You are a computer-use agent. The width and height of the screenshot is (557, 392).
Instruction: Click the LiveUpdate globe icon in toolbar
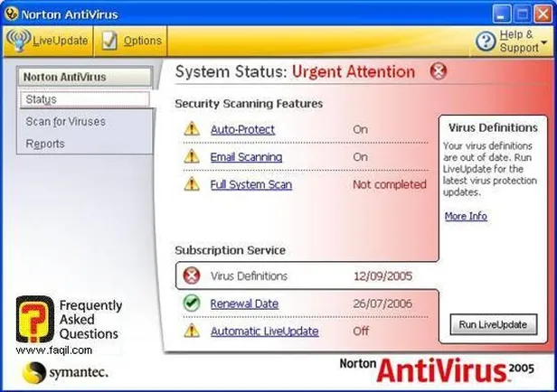tap(19, 41)
